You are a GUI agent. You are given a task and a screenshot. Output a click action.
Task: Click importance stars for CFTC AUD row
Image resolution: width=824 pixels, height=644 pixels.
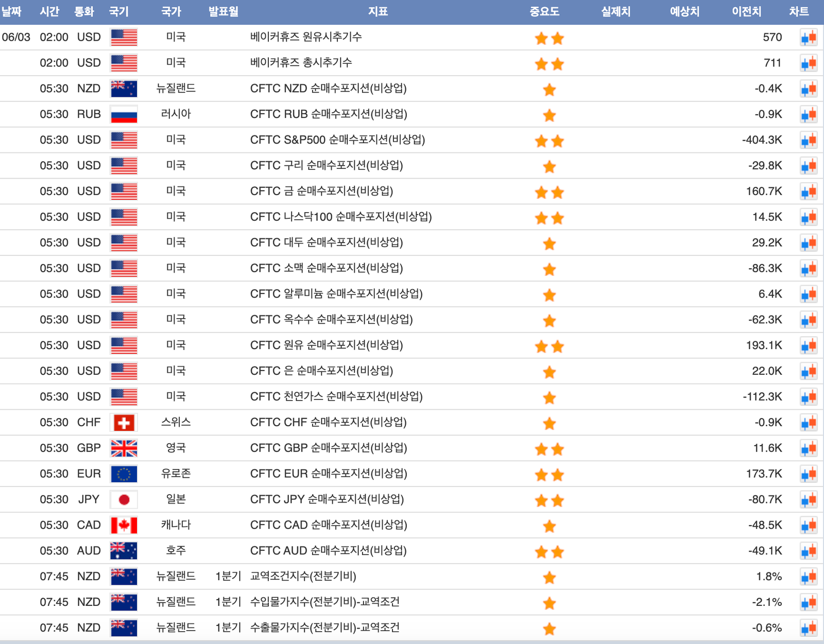pos(550,552)
